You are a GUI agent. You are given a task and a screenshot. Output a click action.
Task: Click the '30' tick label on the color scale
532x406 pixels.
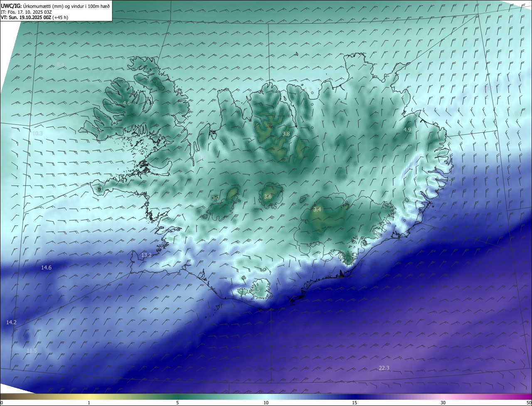(443, 403)
